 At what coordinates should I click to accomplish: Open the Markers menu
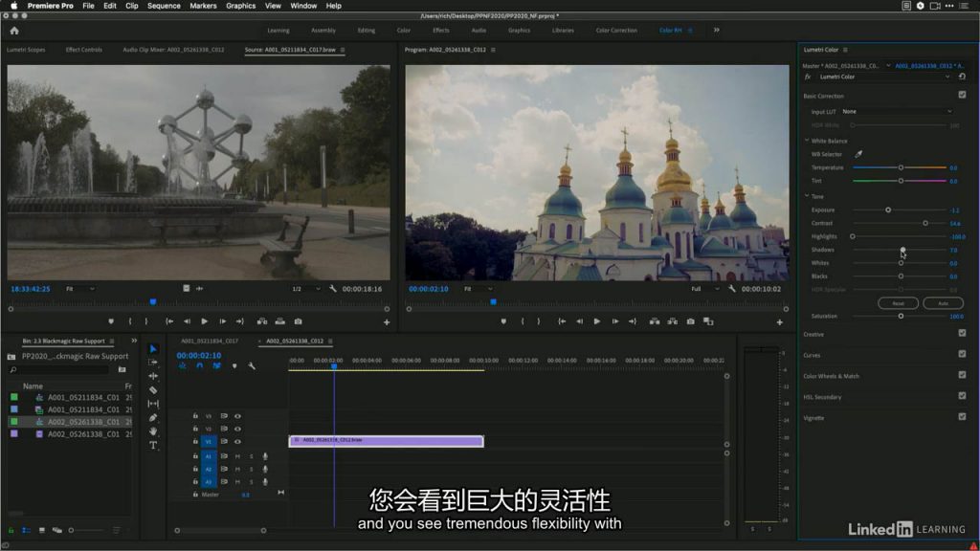pyautogui.click(x=203, y=6)
